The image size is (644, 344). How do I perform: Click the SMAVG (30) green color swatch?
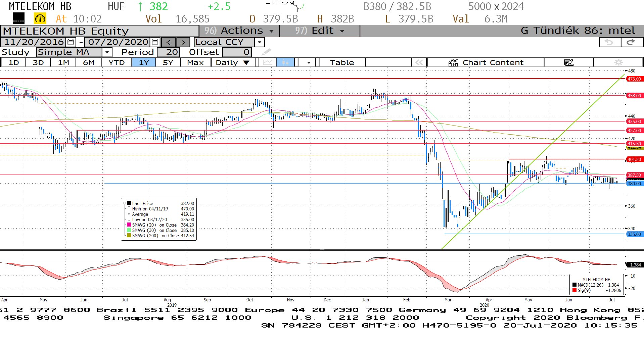click(x=129, y=230)
